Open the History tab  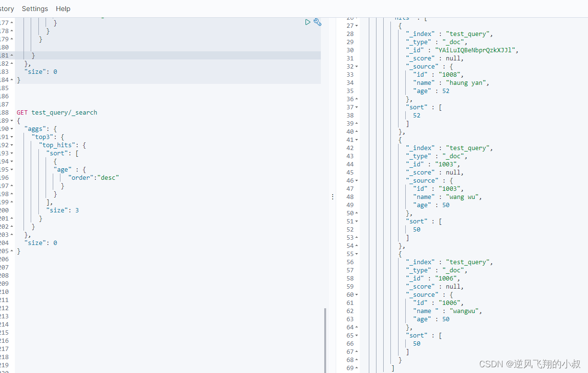(x=7, y=9)
